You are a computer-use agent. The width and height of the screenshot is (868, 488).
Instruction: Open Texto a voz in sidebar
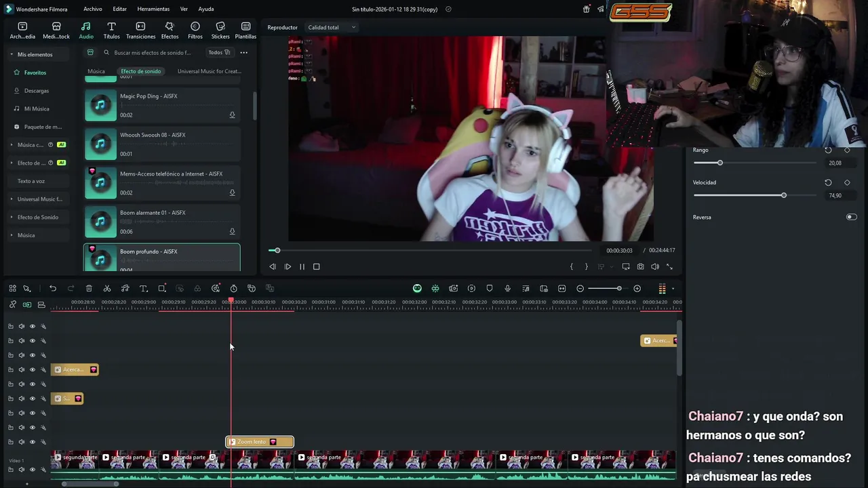[31, 182]
